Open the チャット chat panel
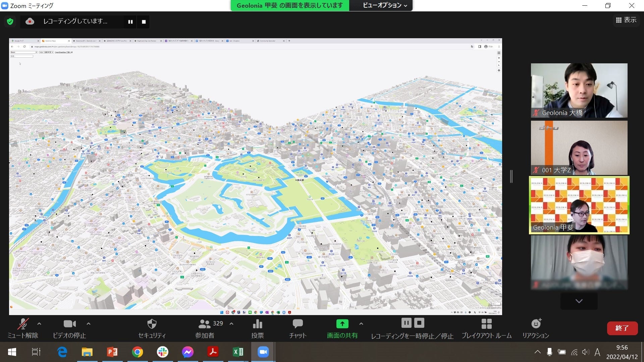 click(298, 328)
